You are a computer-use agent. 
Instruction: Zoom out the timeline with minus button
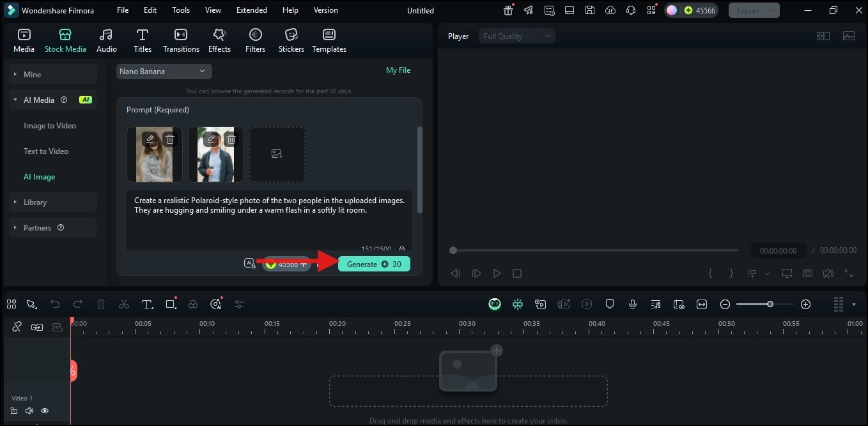click(725, 305)
